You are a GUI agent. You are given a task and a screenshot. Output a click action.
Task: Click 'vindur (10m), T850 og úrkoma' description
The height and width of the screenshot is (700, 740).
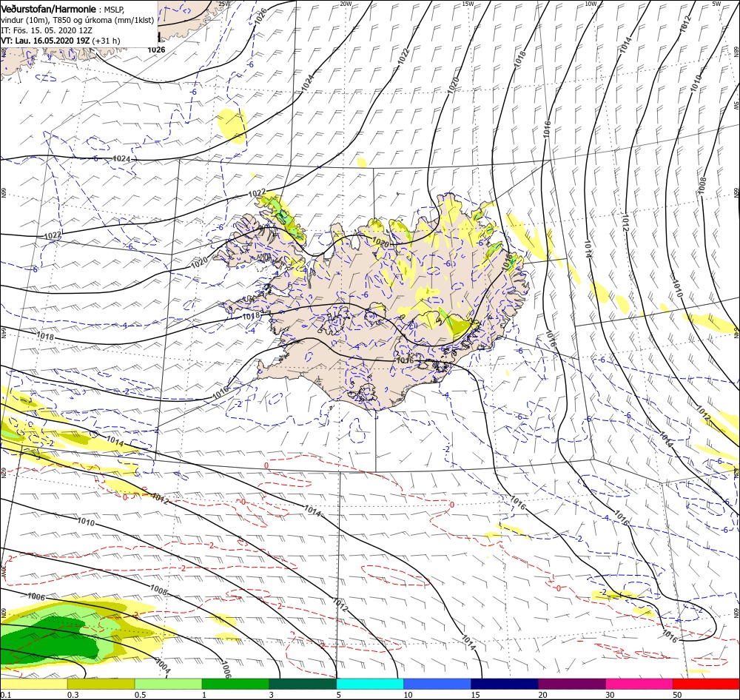[78, 20]
